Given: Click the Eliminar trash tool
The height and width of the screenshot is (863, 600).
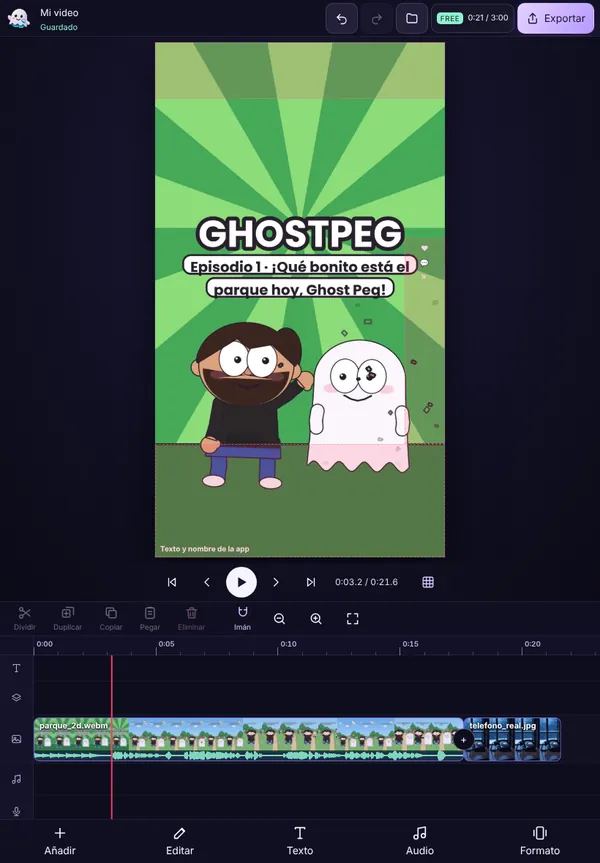Looking at the screenshot, I should [191, 619].
